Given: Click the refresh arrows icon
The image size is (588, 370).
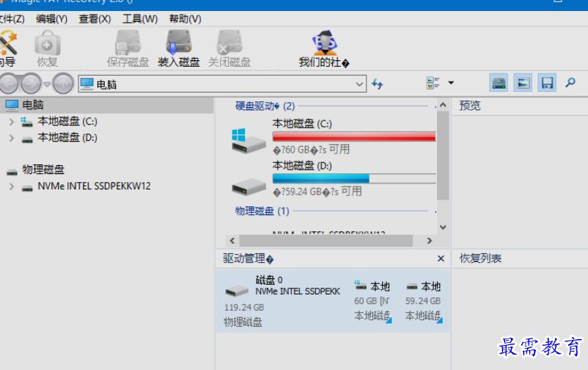Looking at the screenshot, I should click(x=378, y=84).
